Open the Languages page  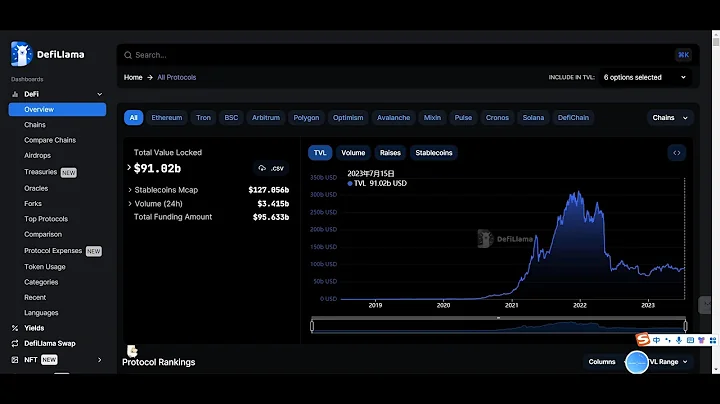(x=41, y=313)
